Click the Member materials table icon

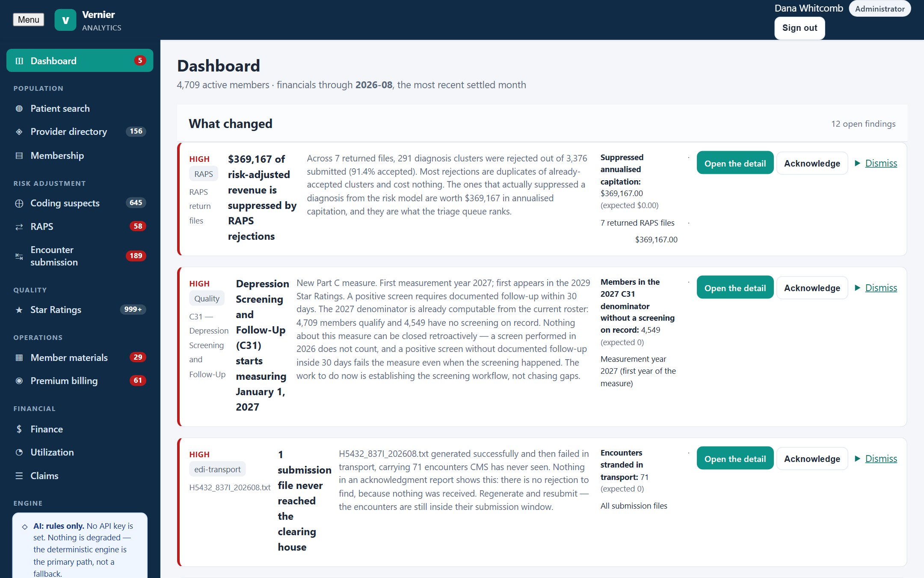point(19,358)
